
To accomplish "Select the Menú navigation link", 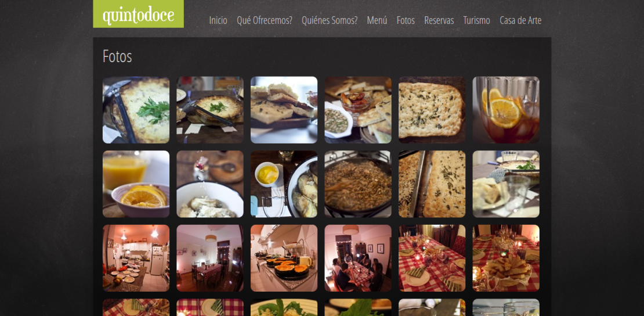I will (377, 20).
